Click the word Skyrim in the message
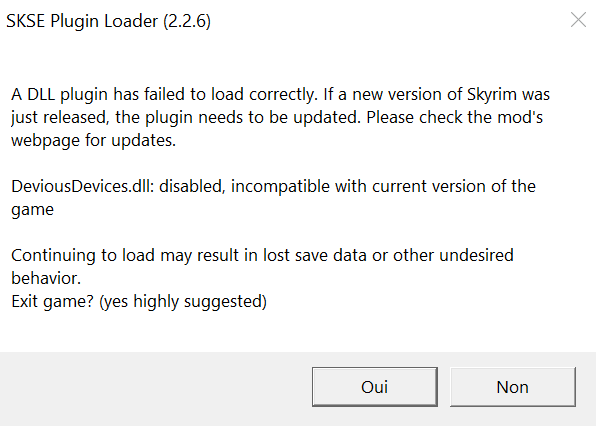This screenshot has width=596, height=426. 492,95
